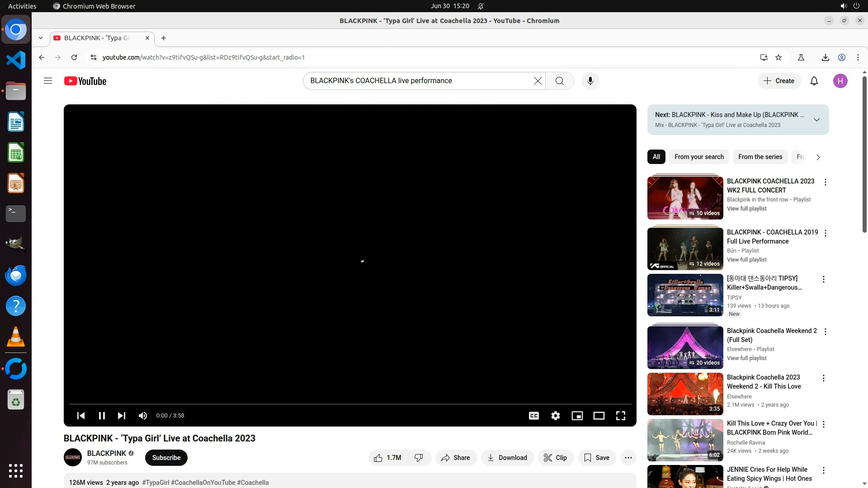This screenshot has height=488, width=868.
Task: Open YouTube notifications bell
Action: pyautogui.click(x=814, y=81)
